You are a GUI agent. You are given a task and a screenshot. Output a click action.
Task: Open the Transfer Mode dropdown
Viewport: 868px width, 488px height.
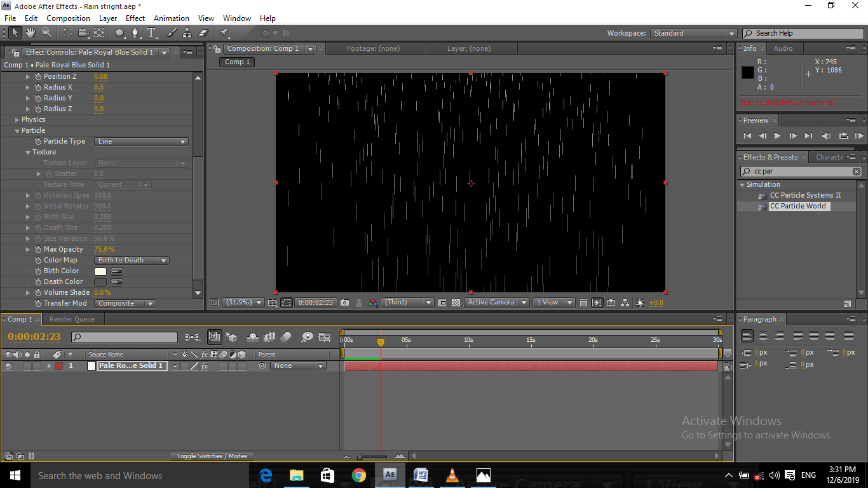125,304
